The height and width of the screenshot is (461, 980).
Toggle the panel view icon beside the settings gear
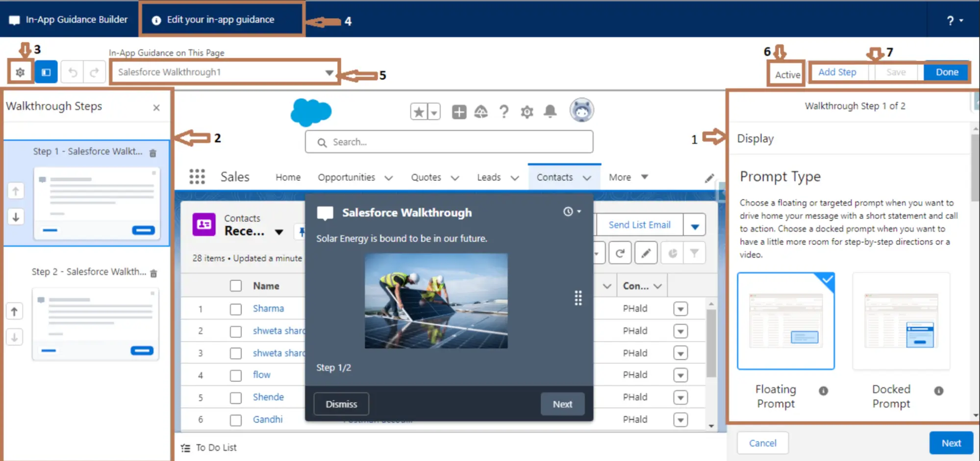point(45,72)
